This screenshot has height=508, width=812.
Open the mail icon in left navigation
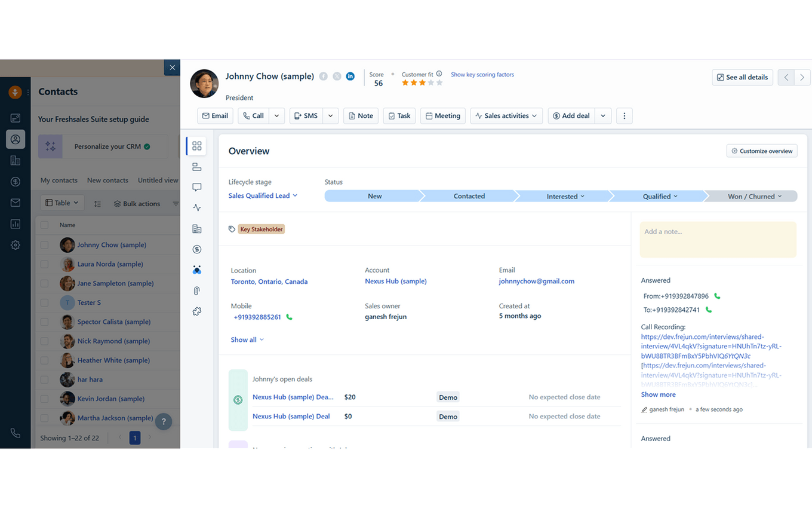coord(16,203)
